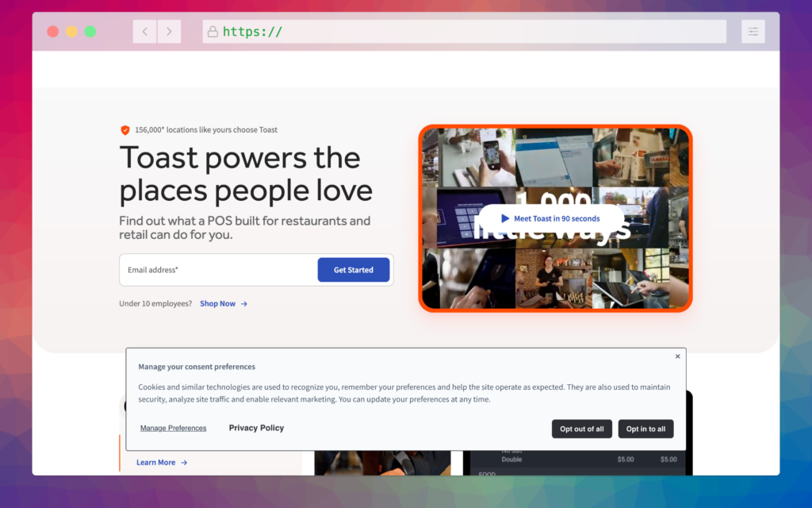The height and width of the screenshot is (508, 812).
Task: Open the browser settings sliders icon
Action: coord(753,32)
